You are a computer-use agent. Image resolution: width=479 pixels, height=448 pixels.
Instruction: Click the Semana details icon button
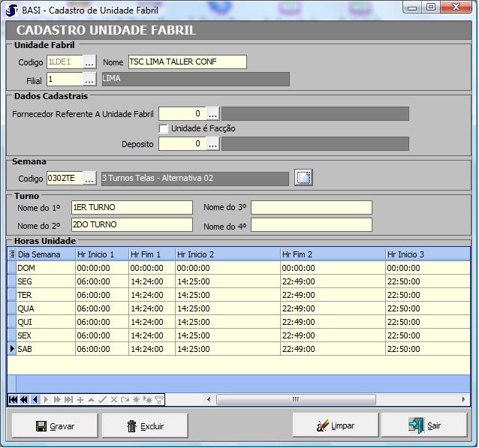click(x=303, y=178)
